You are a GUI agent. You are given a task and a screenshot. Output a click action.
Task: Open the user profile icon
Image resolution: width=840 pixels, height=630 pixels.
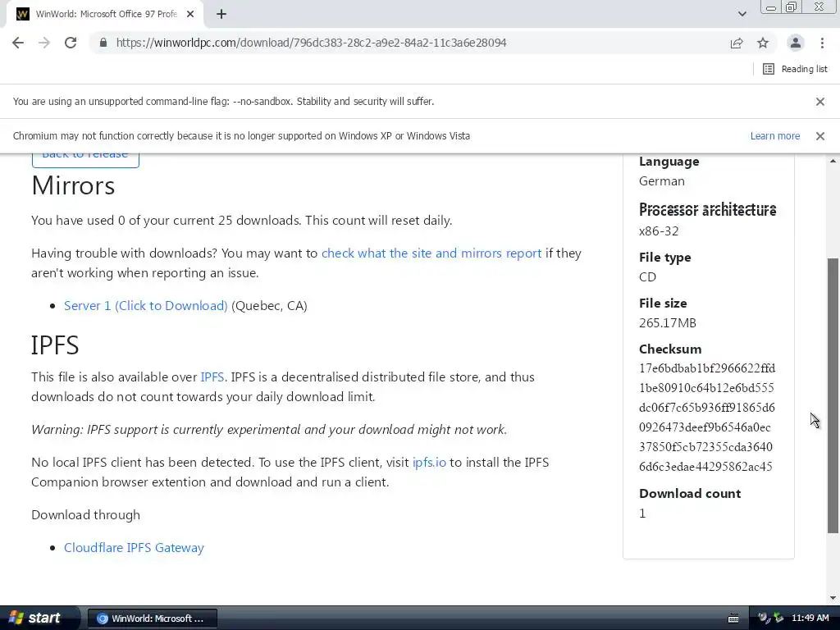point(796,43)
